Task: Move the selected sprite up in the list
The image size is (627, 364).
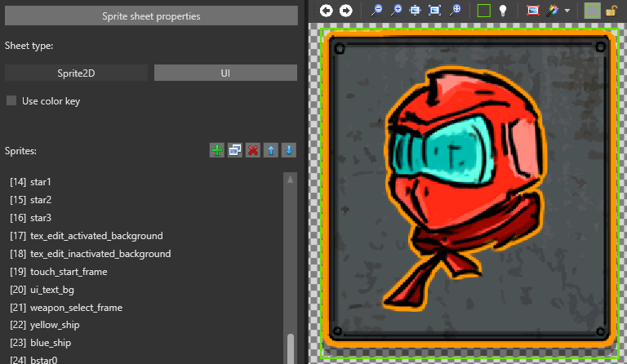Action: click(x=271, y=150)
